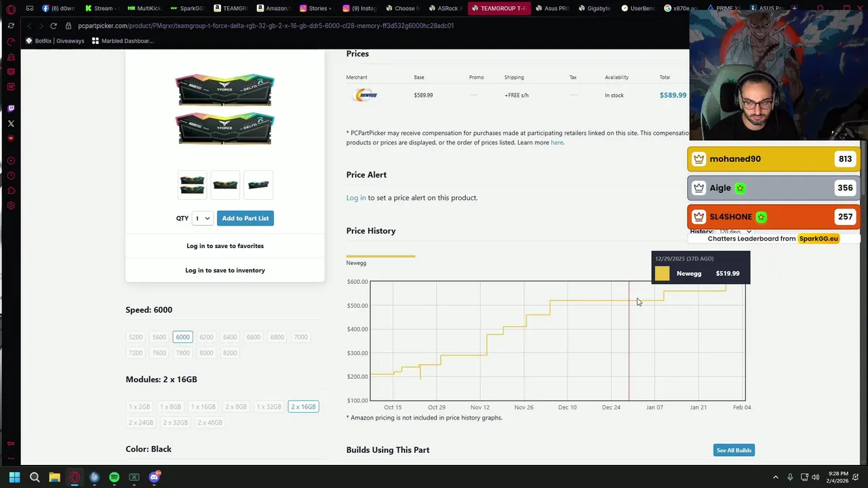Open Windows Start menu

(x=14, y=477)
